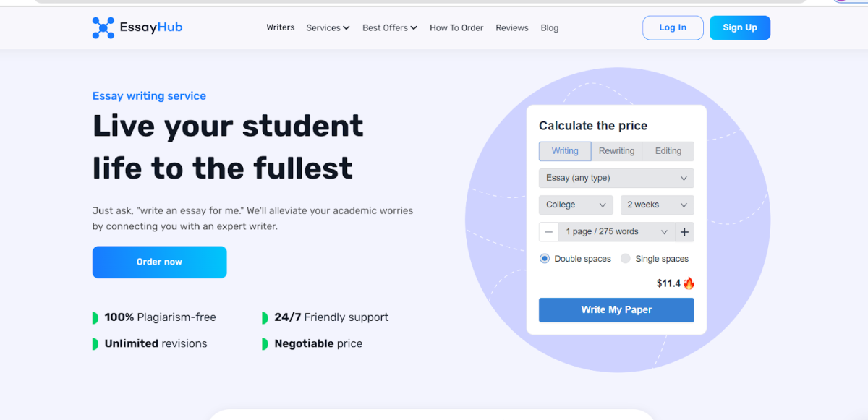Click the Write My Paper button
Viewport: 868px width, 420px height.
pyautogui.click(x=616, y=309)
